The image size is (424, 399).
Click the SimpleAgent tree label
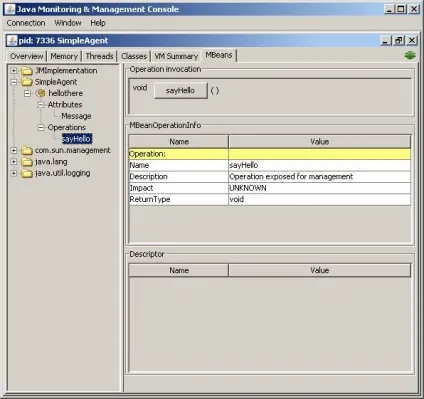(x=56, y=82)
